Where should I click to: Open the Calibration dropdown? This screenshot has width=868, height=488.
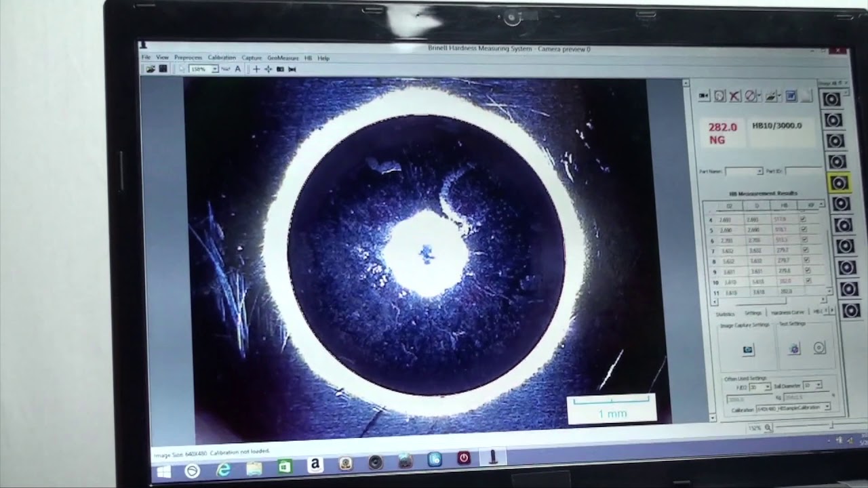(x=827, y=407)
